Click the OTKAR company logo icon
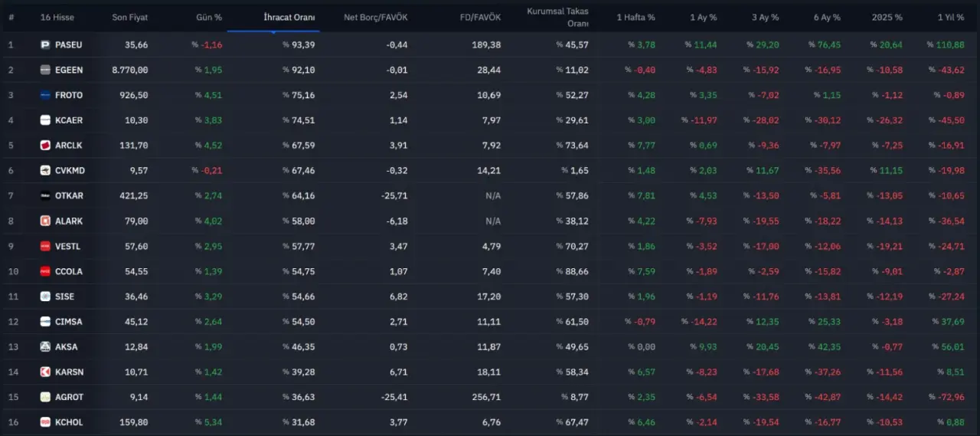 pyautogui.click(x=45, y=196)
